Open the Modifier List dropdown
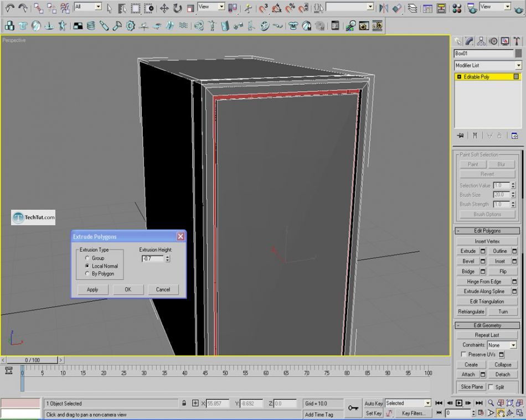 (x=518, y=65)
